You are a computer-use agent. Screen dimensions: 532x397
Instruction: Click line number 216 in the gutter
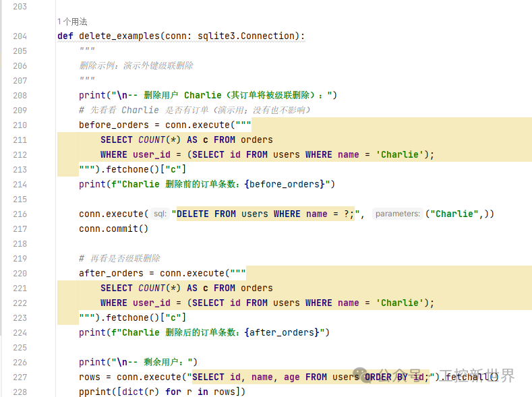[x=20, y=214]
